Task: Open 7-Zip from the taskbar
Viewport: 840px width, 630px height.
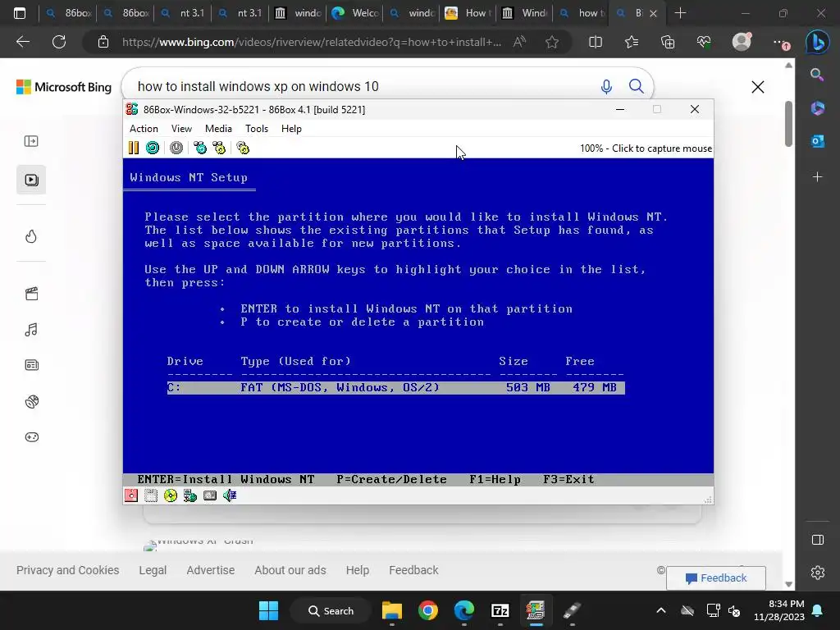Action: coord(500,610)
